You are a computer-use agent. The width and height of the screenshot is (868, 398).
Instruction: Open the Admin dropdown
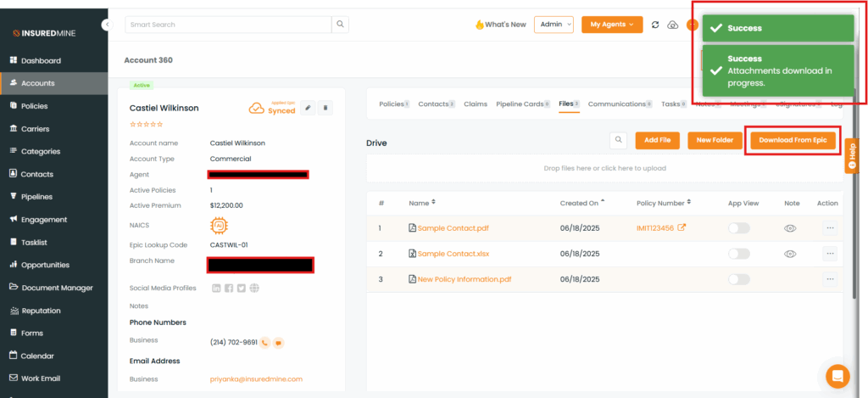point(554,25)
